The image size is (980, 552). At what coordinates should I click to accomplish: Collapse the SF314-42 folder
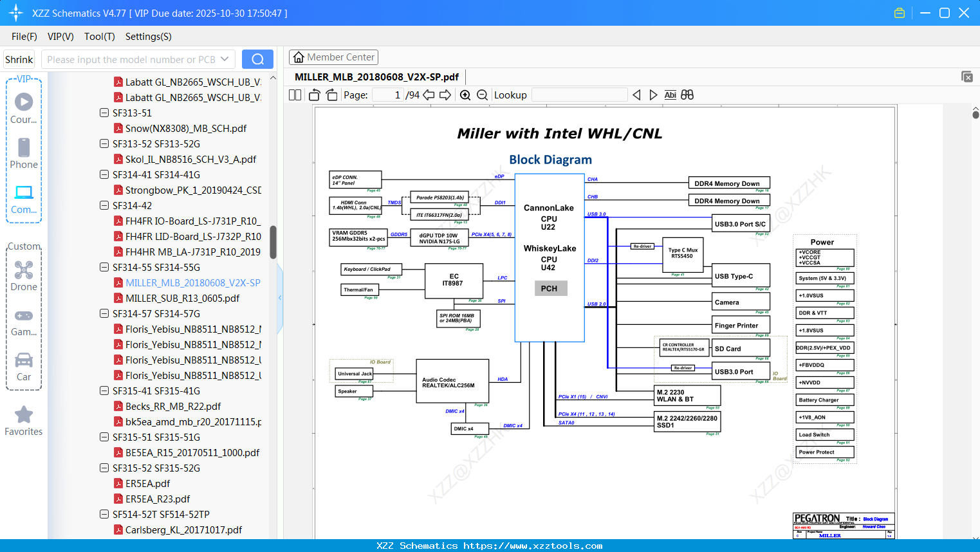tap(104, 205)
